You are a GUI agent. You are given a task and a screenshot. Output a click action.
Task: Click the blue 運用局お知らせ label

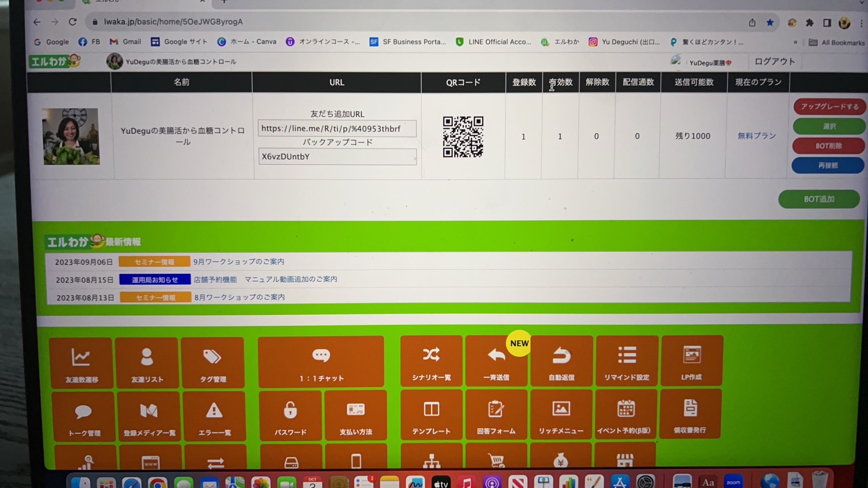coord(155,280)
